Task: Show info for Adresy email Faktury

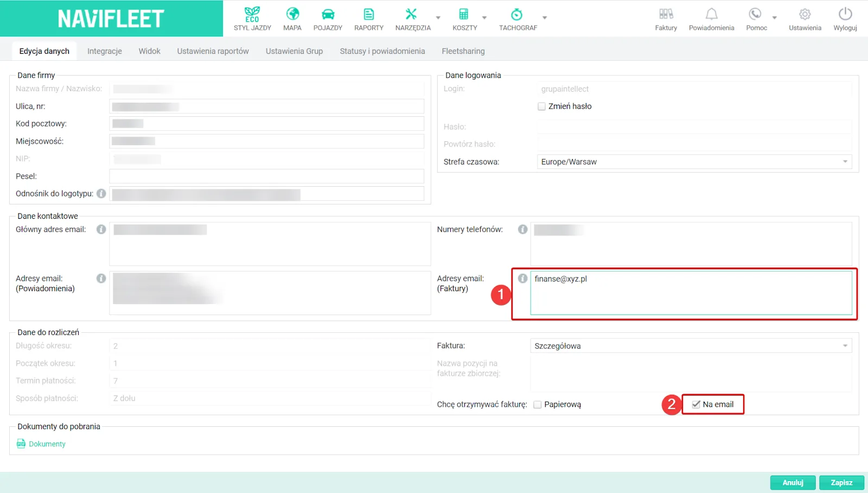Action: click(x=522, y=278)
